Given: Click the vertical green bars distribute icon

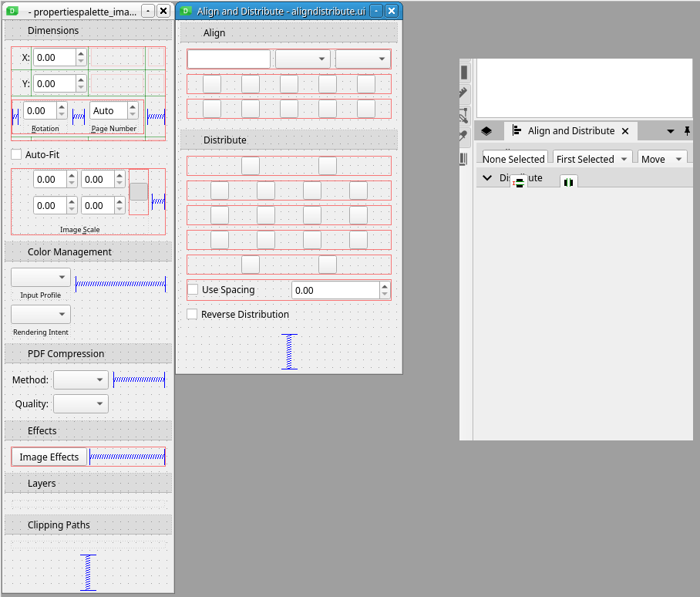Looking at the screenshot, I should (x=569, y=182).
